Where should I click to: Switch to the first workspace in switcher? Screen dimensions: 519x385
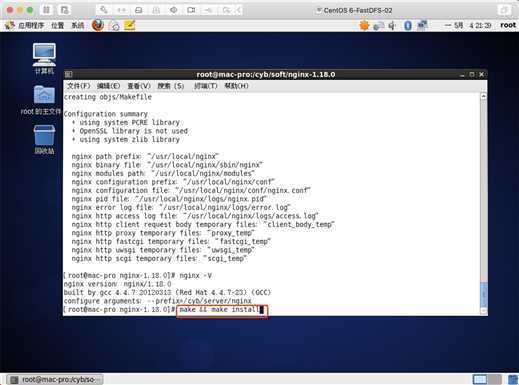(x=480, y=379)
